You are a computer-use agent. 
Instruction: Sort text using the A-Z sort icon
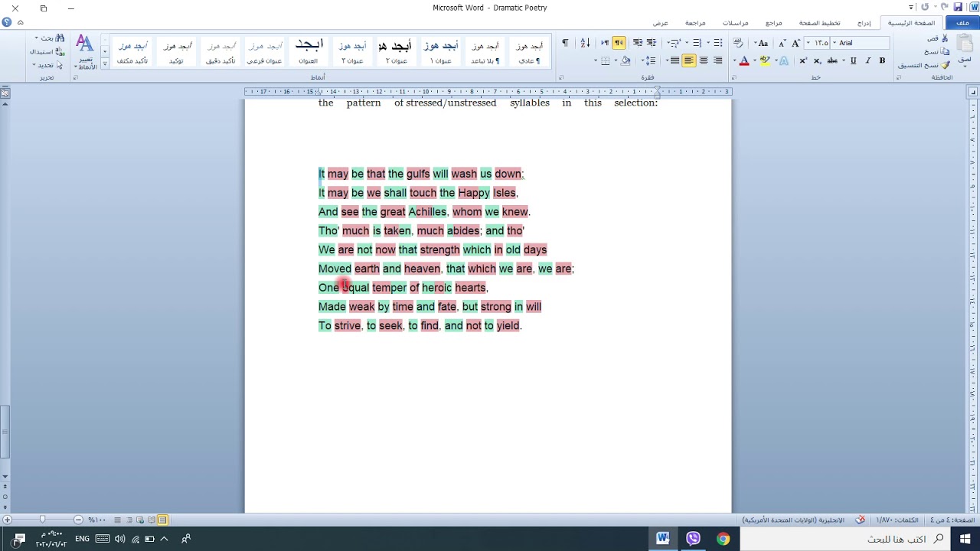click(x=585, y=43)
